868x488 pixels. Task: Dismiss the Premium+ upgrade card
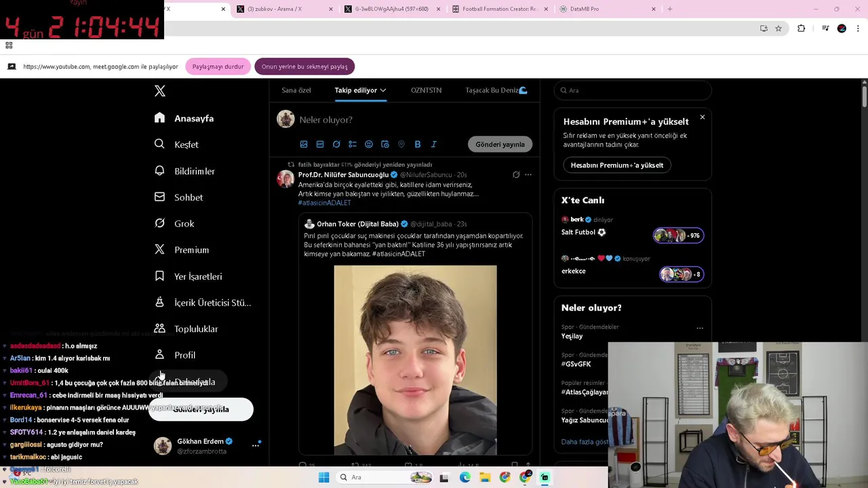[702, 117]
